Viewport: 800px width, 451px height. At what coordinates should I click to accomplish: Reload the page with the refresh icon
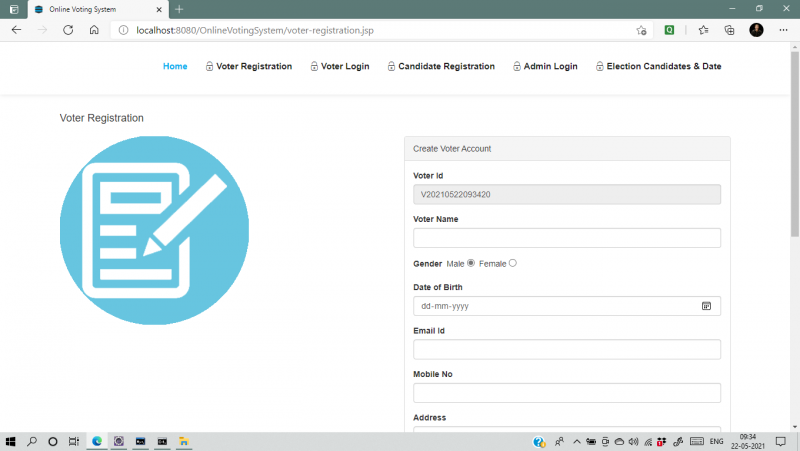(68, 30)
